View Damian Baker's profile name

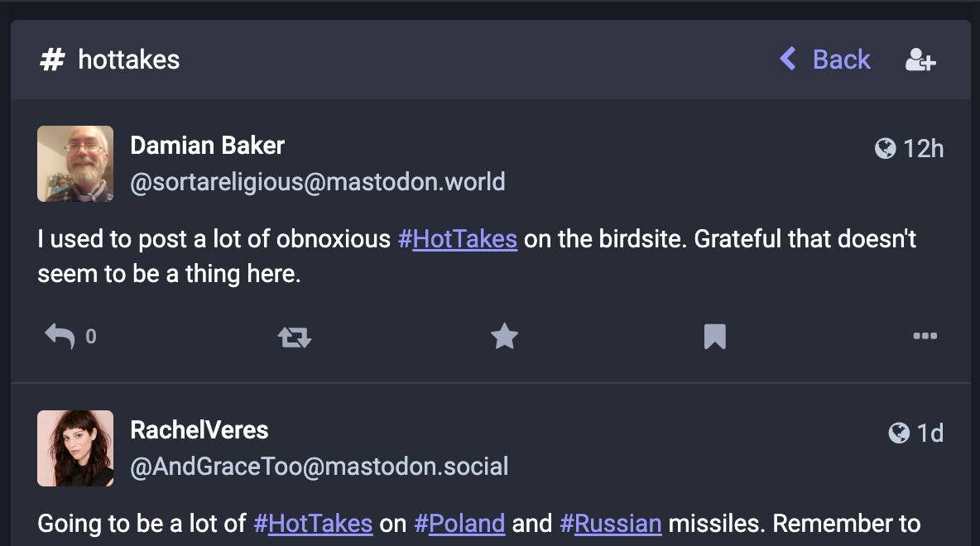(x=208, y=146)
